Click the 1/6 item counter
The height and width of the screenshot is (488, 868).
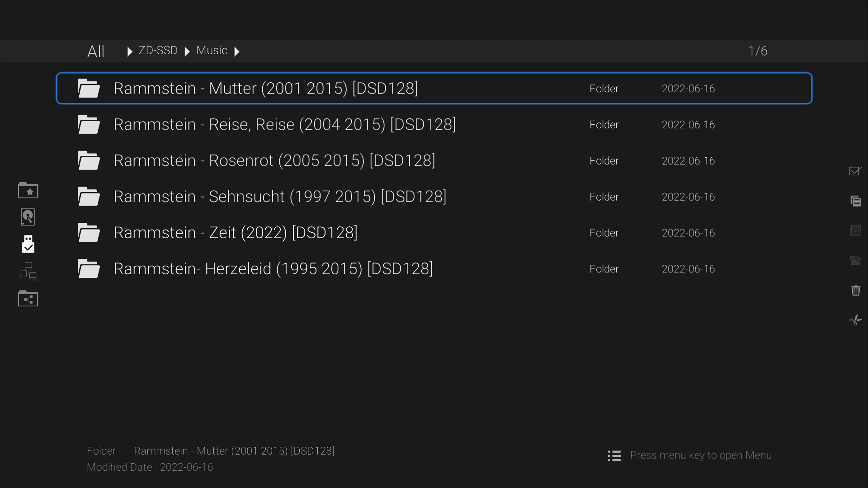tap(758, 51)
